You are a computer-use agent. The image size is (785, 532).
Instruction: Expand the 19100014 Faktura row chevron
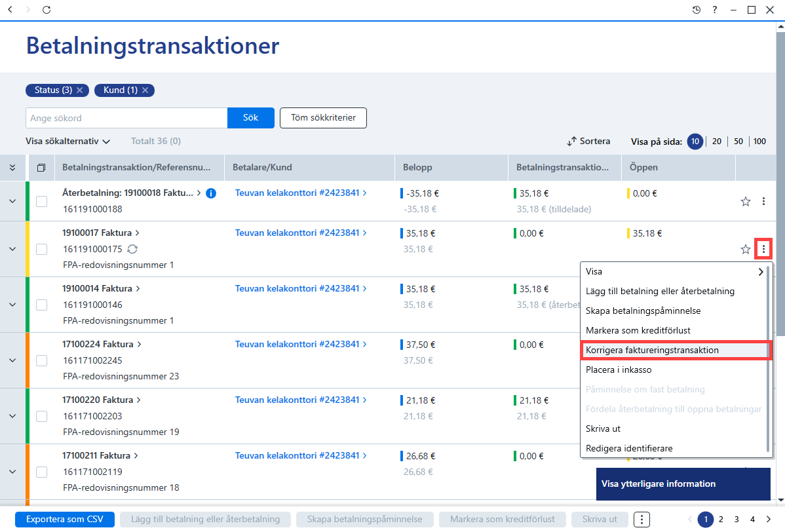click(12, 305)
